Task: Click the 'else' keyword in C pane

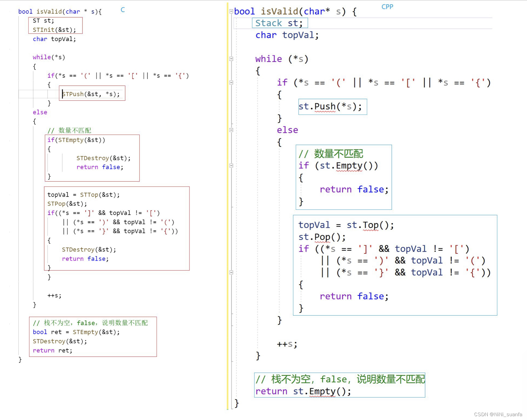Action: [x=40, y=112]
